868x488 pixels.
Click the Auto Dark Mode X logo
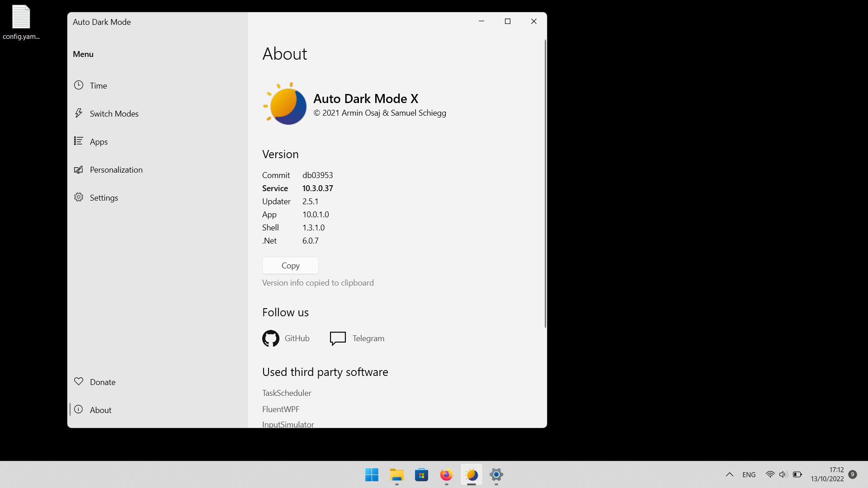click(285, 104)
